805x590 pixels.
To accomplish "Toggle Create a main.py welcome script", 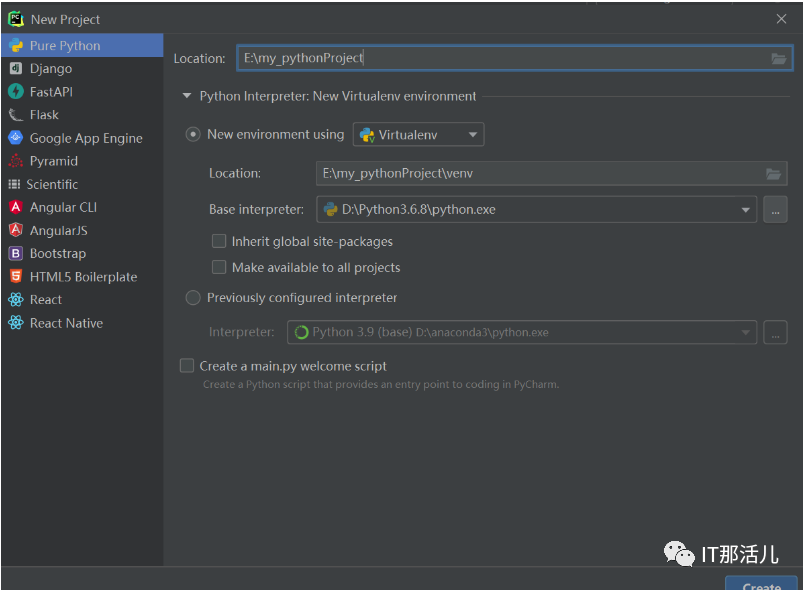I will tap(187, 366).
